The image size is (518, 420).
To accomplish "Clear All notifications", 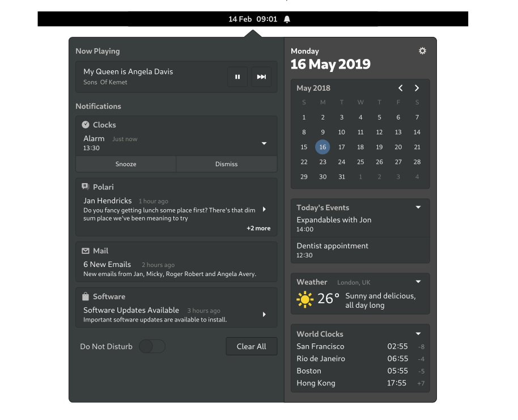I will 251,346.
